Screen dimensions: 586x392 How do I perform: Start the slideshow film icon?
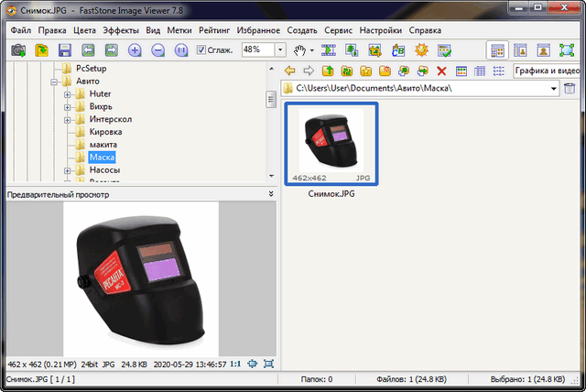(329, 50)
